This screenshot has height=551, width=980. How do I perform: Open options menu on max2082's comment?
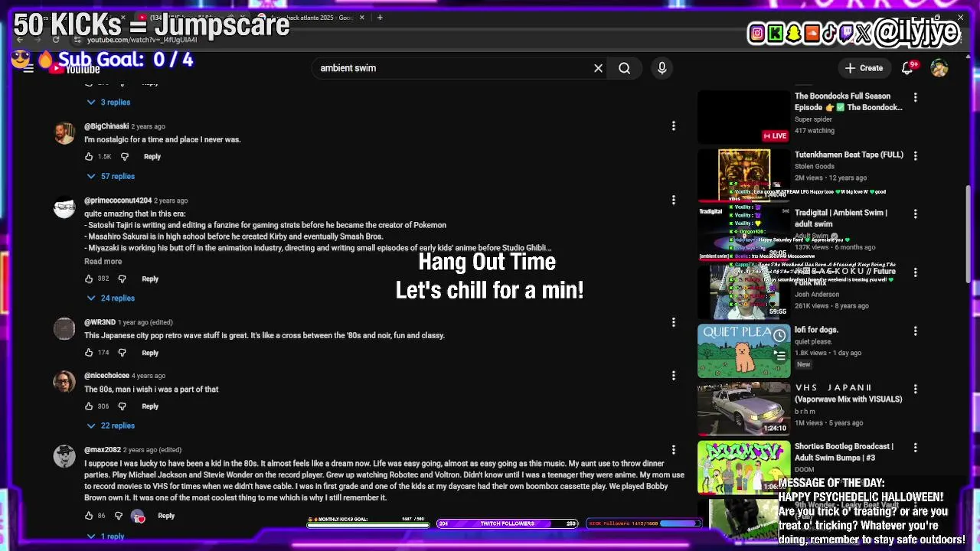(x=674, y=450)
